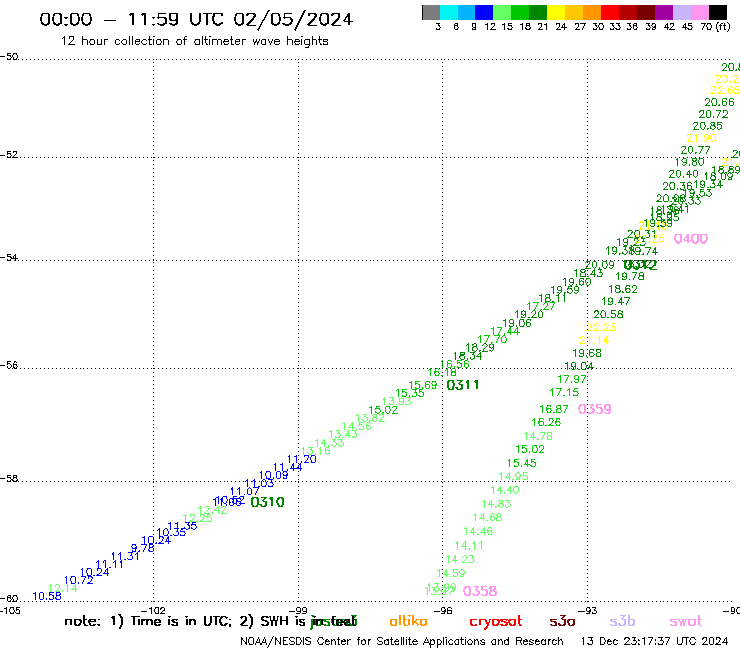
Task: Click the 20.66 wave height value
Action: (719, 102)
